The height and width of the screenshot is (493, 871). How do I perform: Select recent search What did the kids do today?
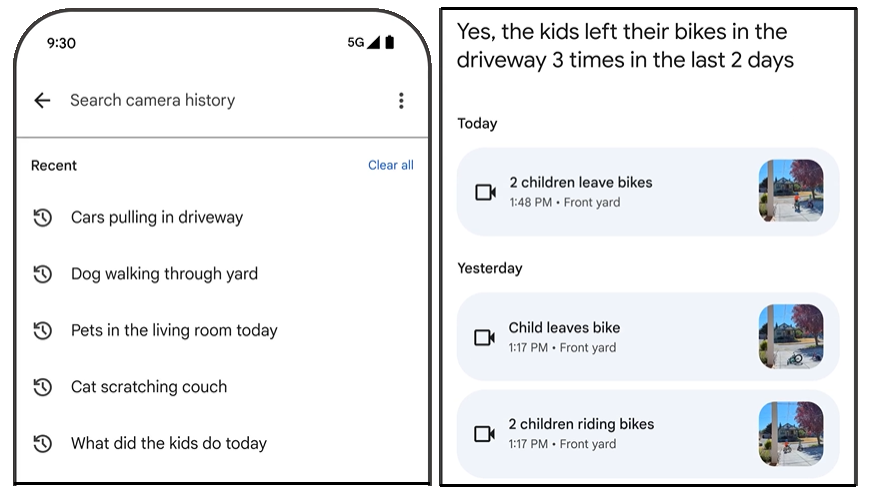pyautogui.click(x=169, y=443)
